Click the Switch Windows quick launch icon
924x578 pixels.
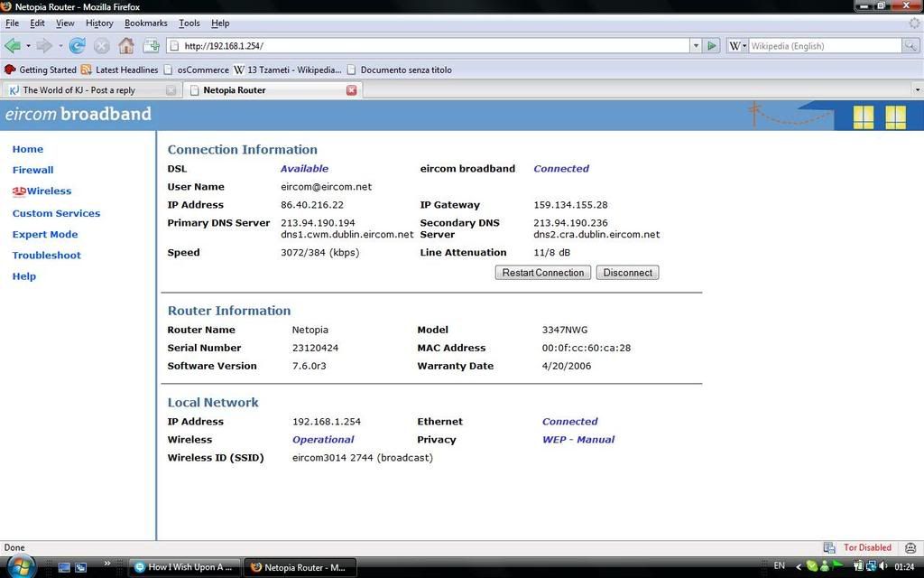[80, 567]
